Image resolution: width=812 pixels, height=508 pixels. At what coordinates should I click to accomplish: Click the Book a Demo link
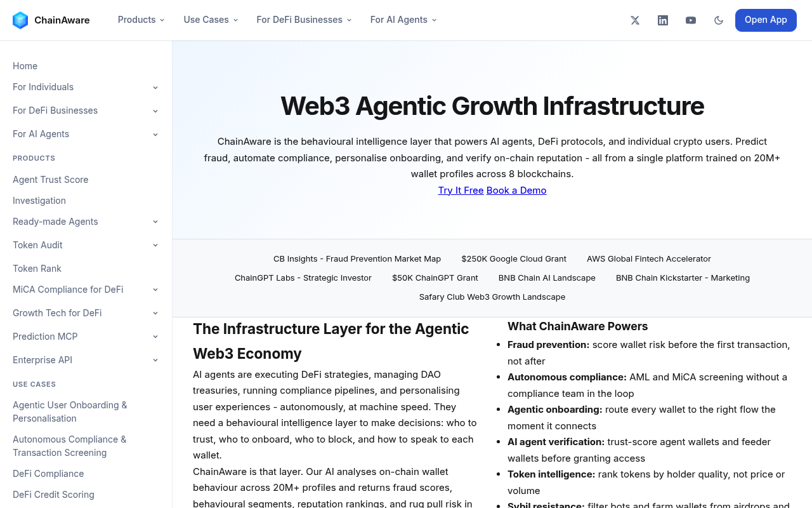(516, 190)
